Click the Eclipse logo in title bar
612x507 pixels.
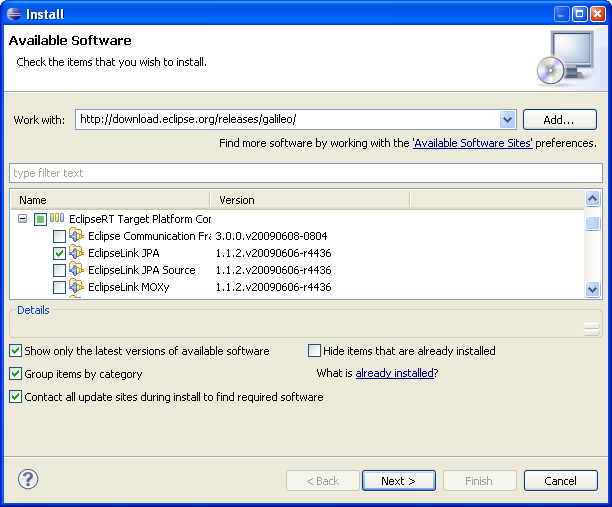(x=14, y=14)
